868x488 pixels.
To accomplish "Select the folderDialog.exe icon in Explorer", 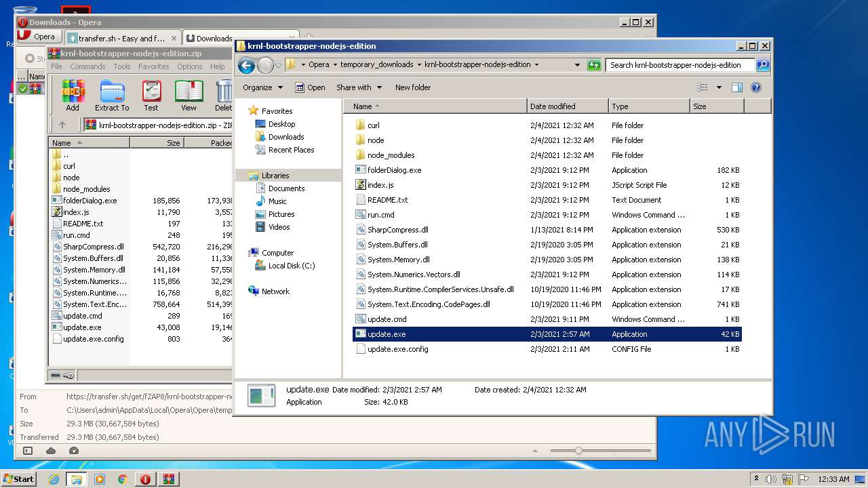I will tap(361, 170).
